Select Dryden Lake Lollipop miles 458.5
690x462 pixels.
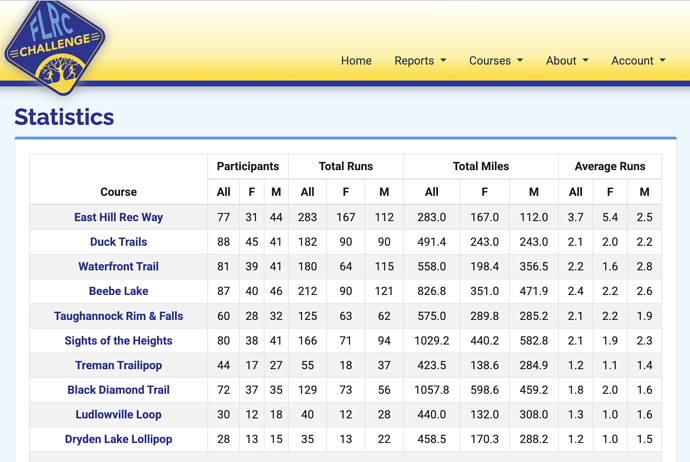pos(432,439)
